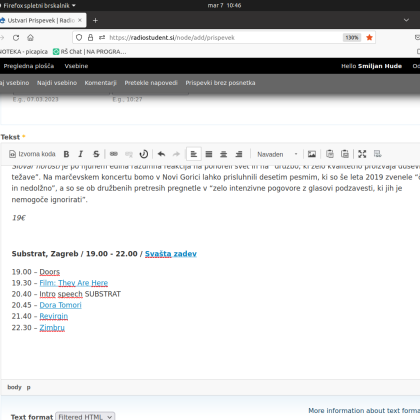
Task: Toggle Izvorna koda source view
Action: [32, 154]
